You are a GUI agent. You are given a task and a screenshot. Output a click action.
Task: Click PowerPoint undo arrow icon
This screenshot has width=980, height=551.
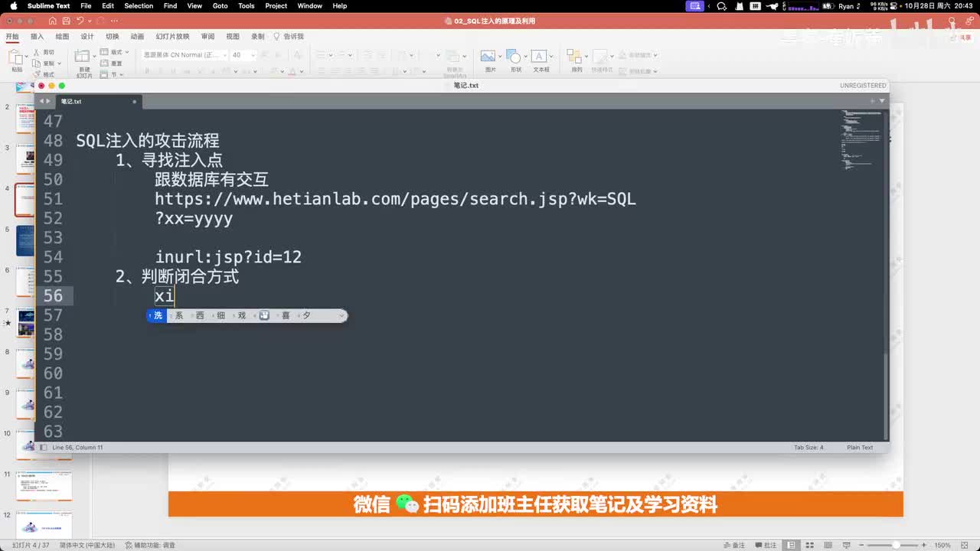[80, 21]
